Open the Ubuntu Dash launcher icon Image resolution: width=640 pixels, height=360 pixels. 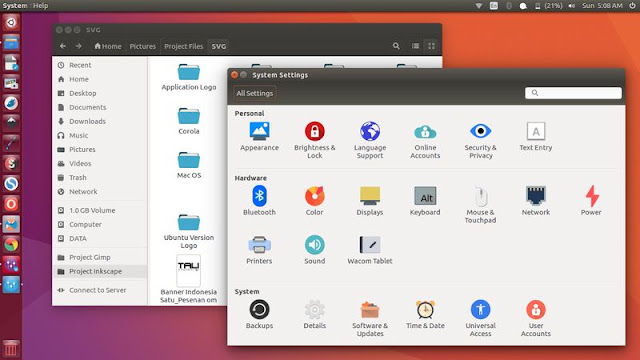(11, 22)
